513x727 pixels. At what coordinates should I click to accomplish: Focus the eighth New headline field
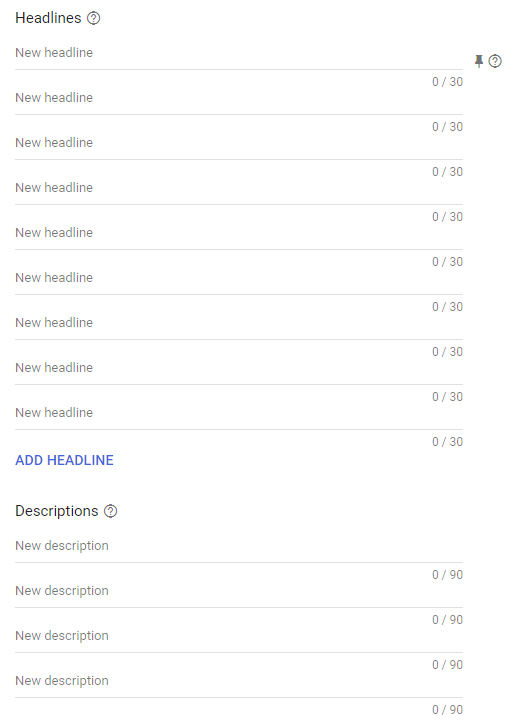tap(239, 368)
